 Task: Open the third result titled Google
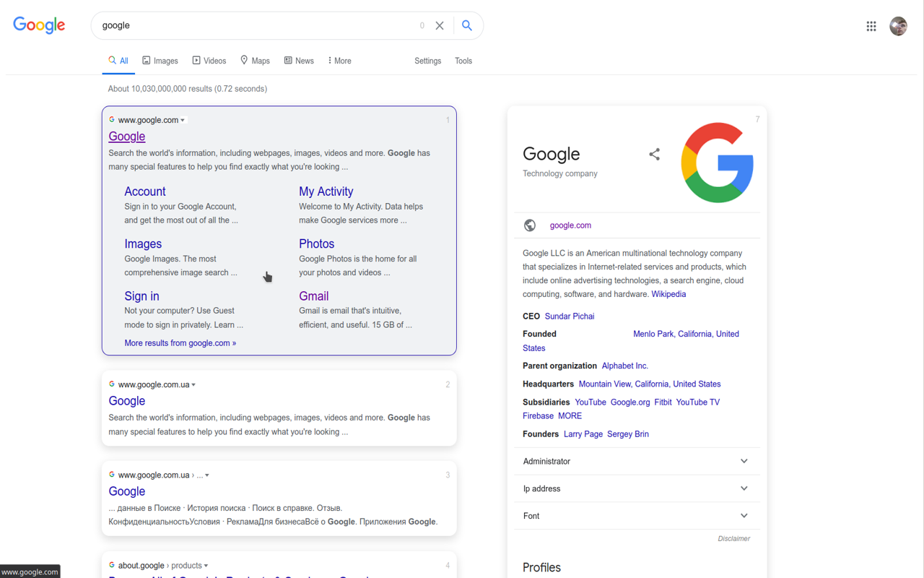click(127, 491)
